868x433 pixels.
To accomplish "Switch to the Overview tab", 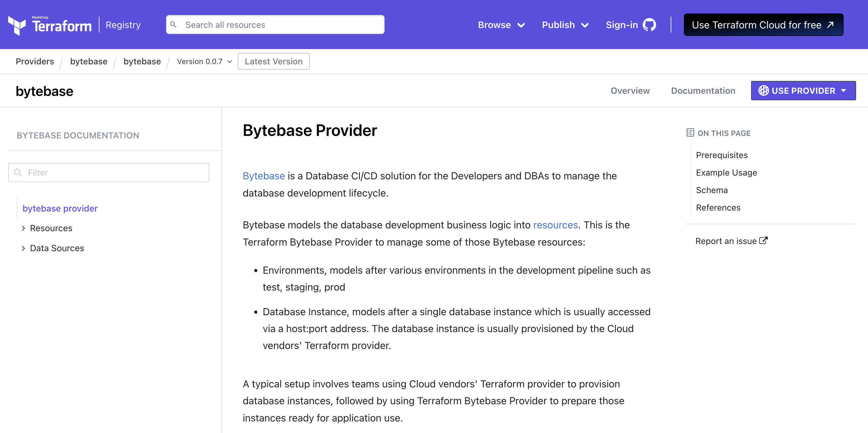I will tap(630, 91).
